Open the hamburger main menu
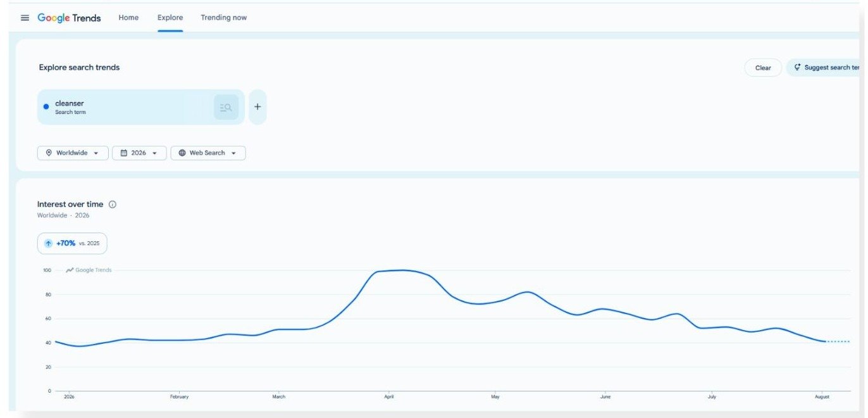This screenshot has height=418, width=868. point(25,18)
